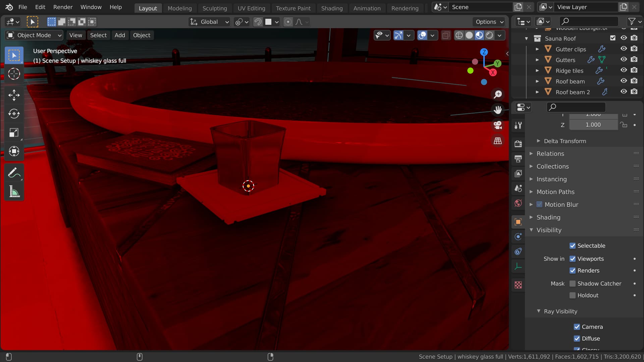644x362 pixels.
Task: Open the Texture properties checker tab
Action: (518, 285)
